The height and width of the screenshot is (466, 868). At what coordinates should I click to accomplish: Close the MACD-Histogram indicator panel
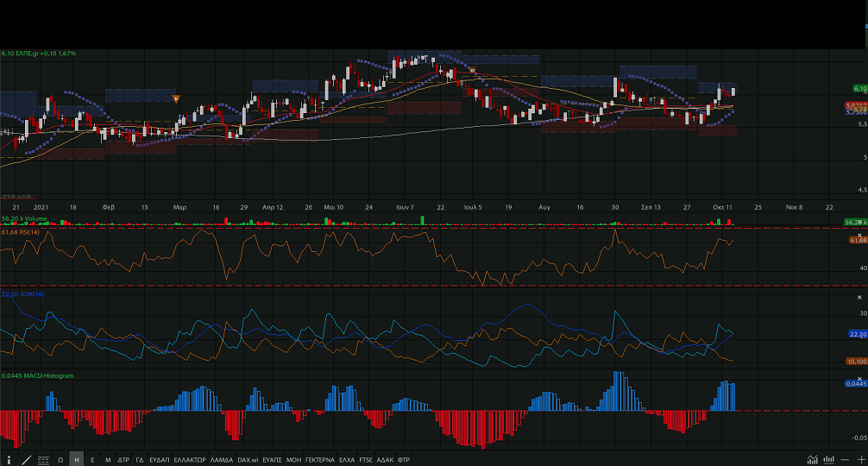[859, 379]
